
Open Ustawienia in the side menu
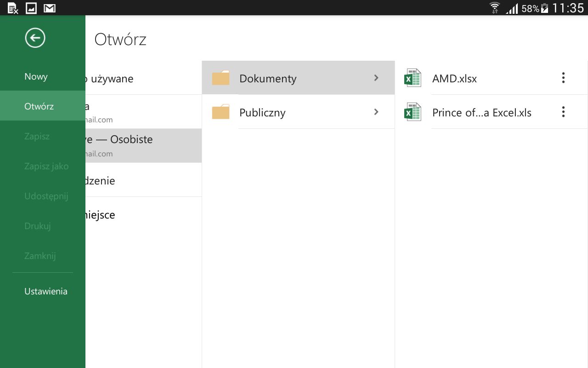46,291
